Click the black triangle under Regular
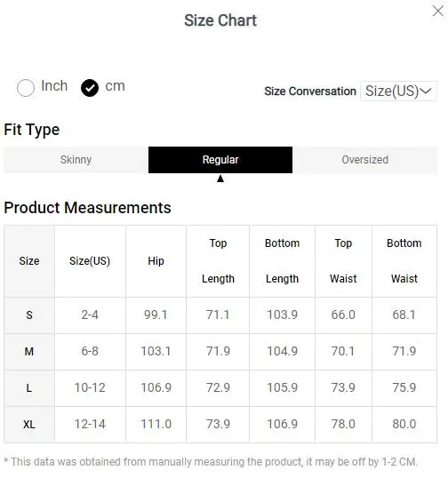The width and height of the screenshot is (448, 478). coord(220,179)
